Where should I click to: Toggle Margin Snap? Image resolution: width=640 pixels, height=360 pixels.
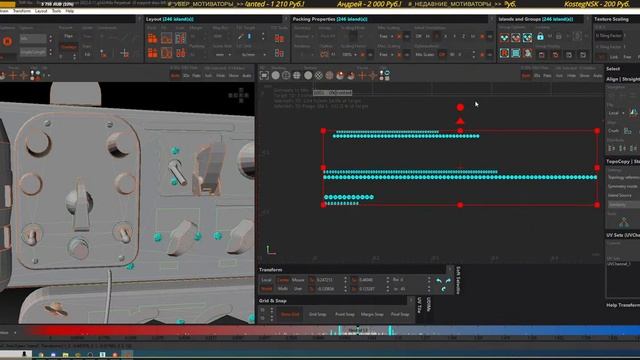[x=372, y=314]
